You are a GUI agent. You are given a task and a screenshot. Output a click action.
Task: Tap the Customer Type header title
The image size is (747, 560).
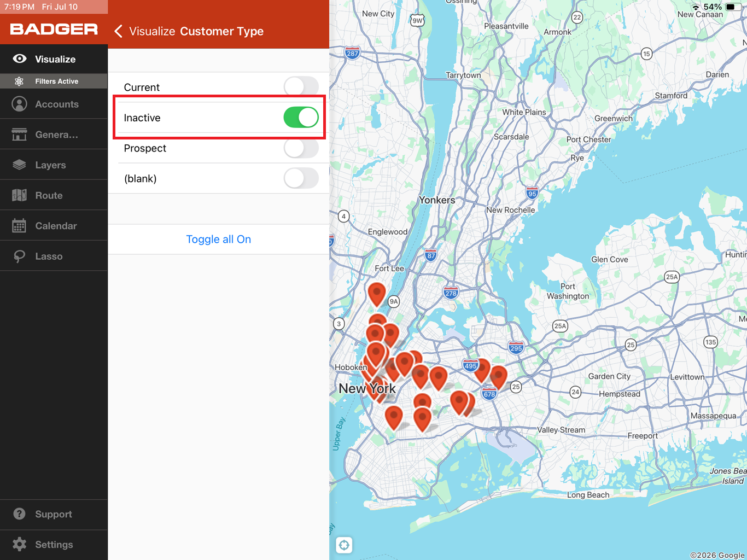pos(222,31)
